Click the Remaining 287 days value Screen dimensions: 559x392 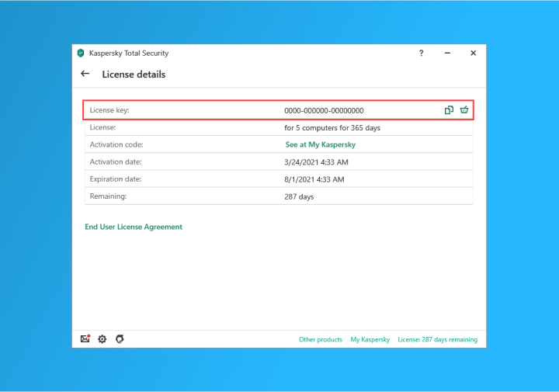299,196
